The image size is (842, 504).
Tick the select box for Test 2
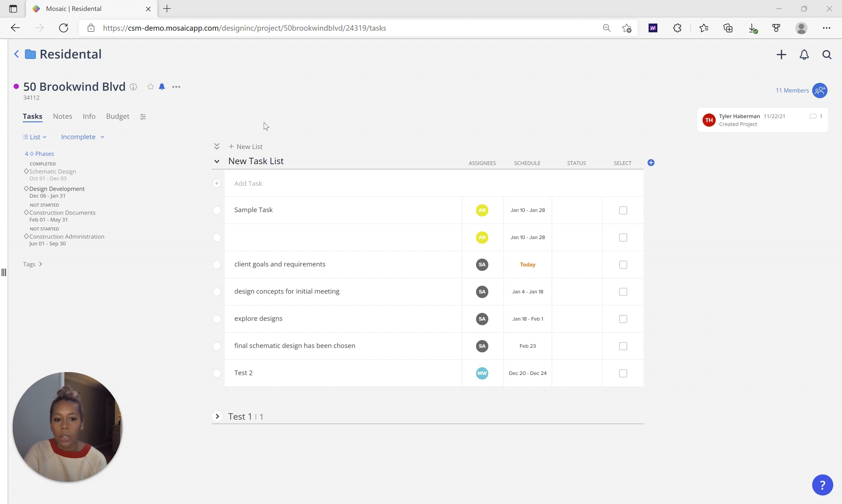[x=623, y=373]
